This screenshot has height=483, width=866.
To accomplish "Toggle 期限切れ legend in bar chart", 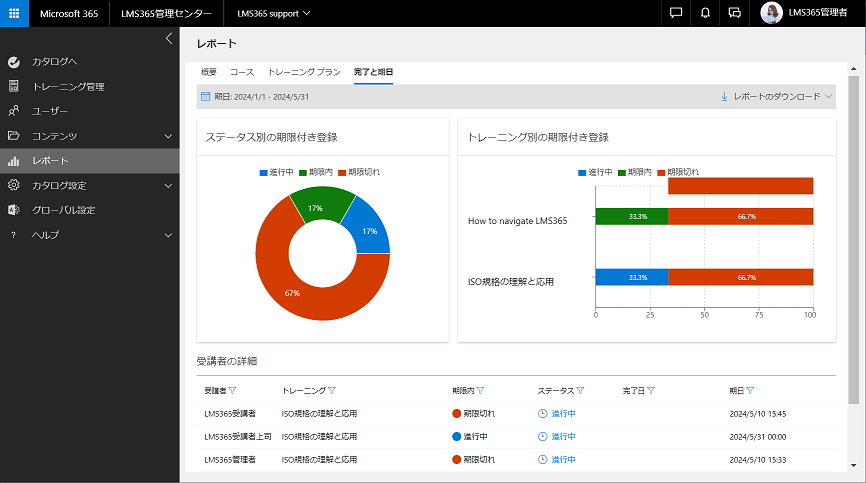I will [x=678, y=172].
